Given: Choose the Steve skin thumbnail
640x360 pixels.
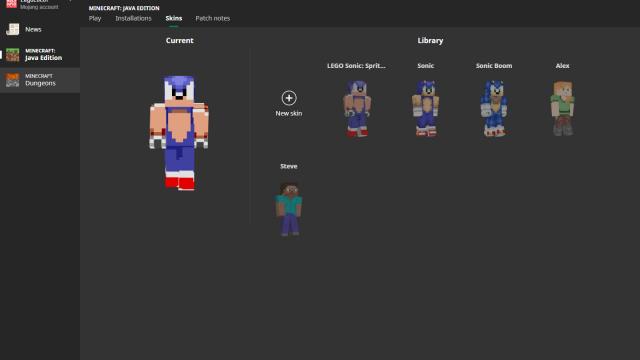Looking at the screenshot, I should pos(289,209).
